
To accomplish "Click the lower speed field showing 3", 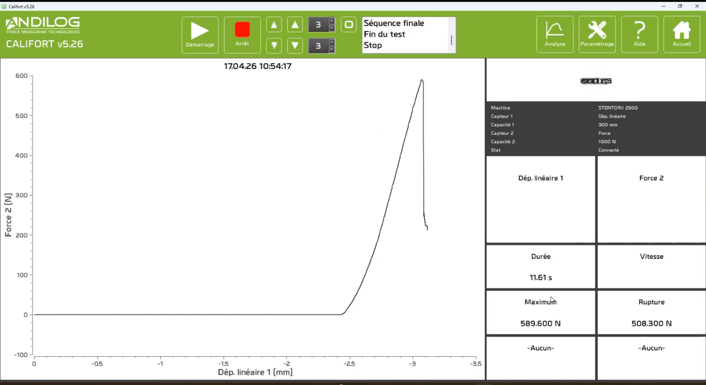I will 319,46.
